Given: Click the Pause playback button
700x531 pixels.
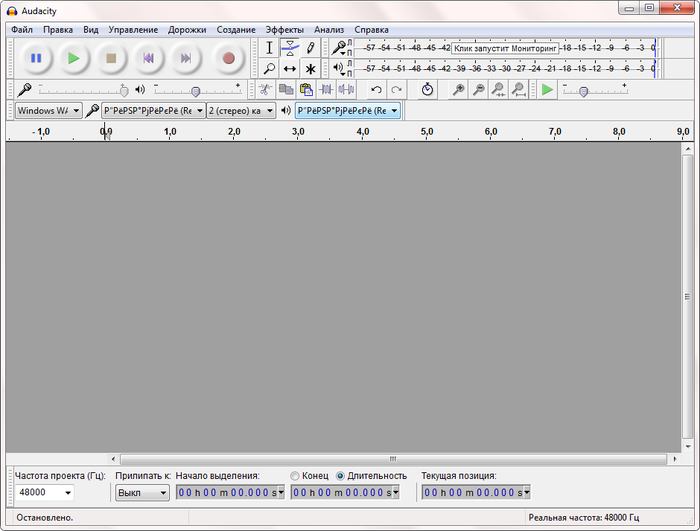Looking at the screenshot, I should pyautogui.click(x=36, y=58).
